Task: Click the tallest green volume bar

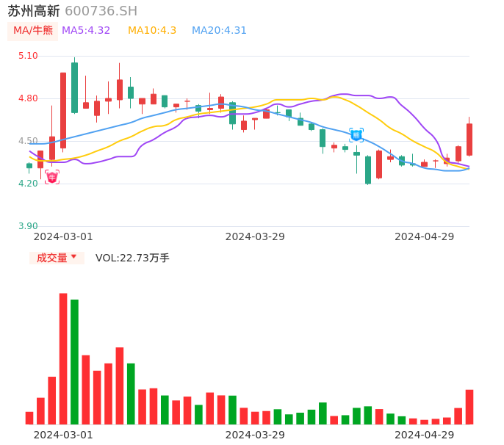Action: tap(74, 361)
